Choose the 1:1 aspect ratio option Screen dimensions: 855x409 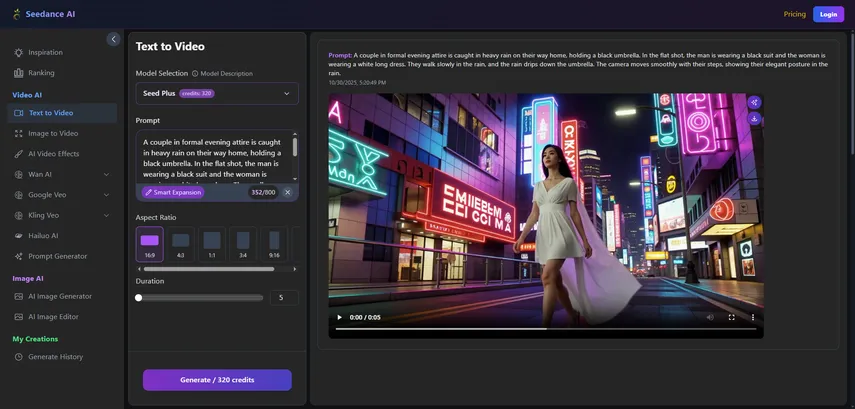pyautogui.click(x=212, y=243)
